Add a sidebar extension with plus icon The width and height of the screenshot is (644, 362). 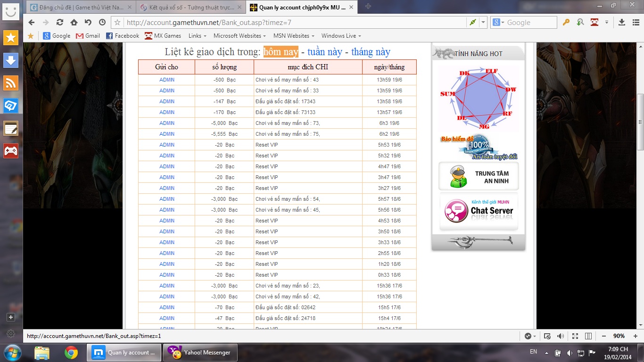pos(11,317)
